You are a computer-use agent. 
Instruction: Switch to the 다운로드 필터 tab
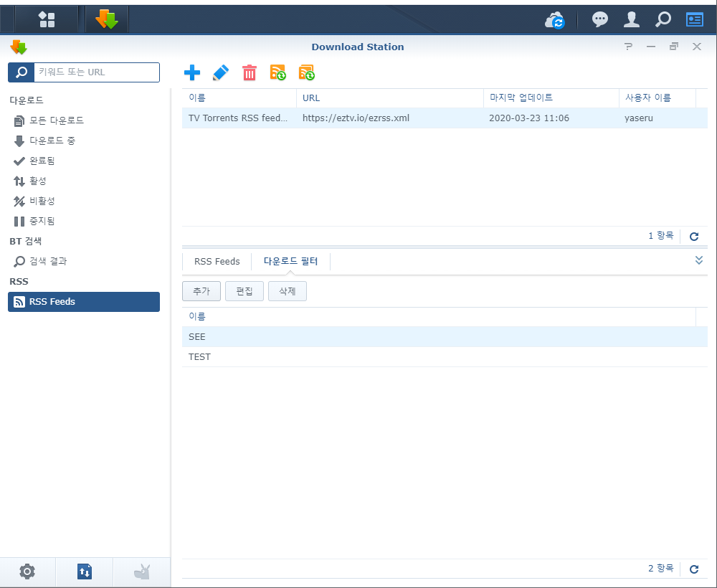[290, 262]
